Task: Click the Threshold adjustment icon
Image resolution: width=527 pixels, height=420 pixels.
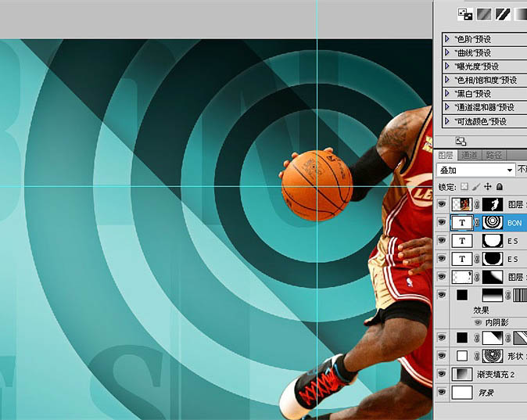Action: pyautogui.click(x=503, y=14)
